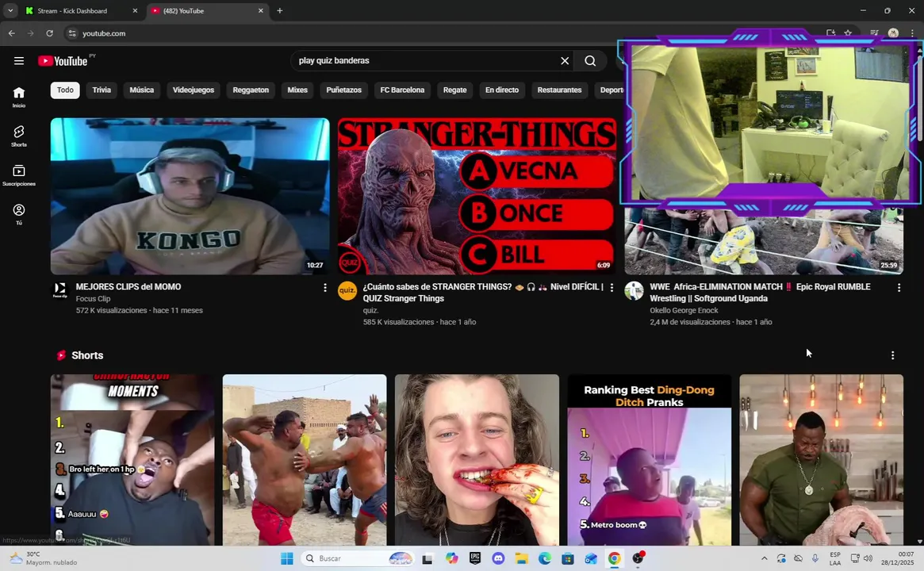Open the quiz. channel avatar

point(347,290)
